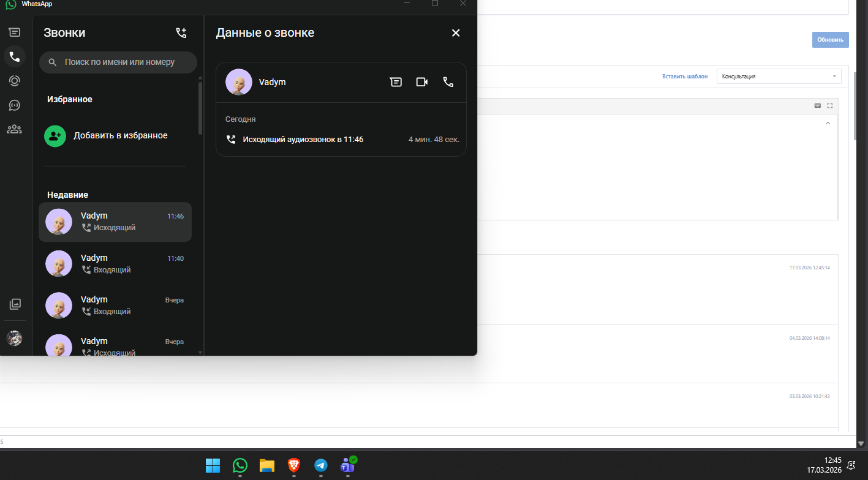Open Brave browser from the taskbar
This screenshot has width=868, height=480.
coord(294,465)
